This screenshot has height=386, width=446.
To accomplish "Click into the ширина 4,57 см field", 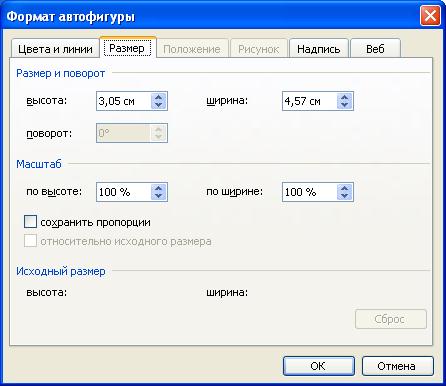I will [x=310, y=101].
